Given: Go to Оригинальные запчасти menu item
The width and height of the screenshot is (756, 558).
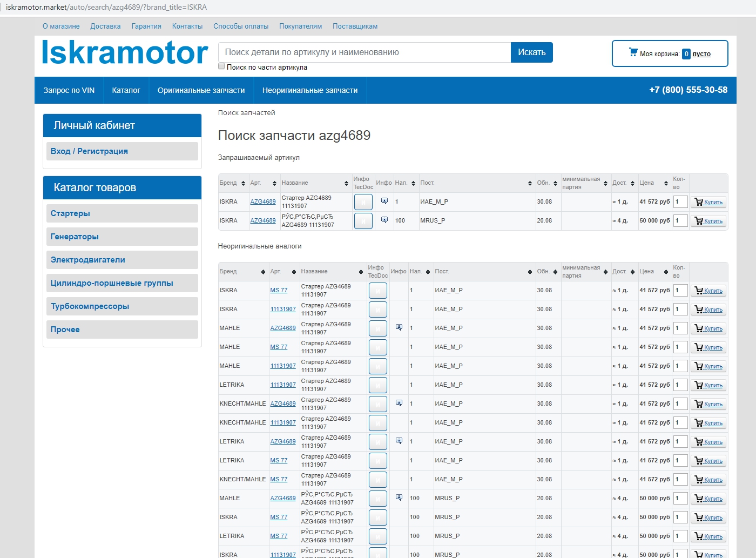Looking at the screenshot, I should tap(201, 90).
